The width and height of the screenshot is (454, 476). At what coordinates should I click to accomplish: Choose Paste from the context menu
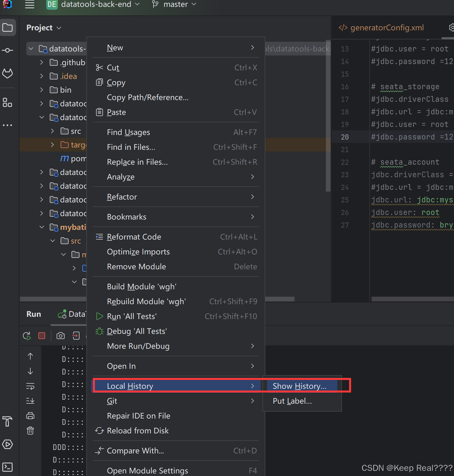[x=176, y=112]
